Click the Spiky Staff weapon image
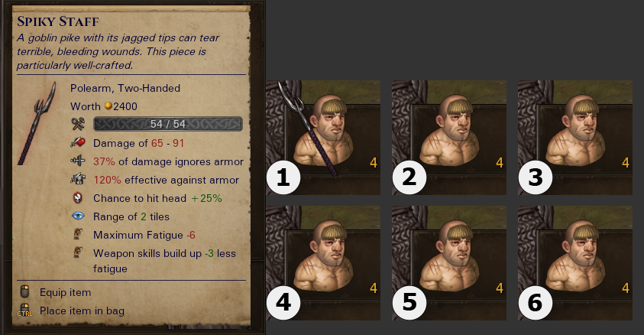644x335 pixels. pos(37,124)
